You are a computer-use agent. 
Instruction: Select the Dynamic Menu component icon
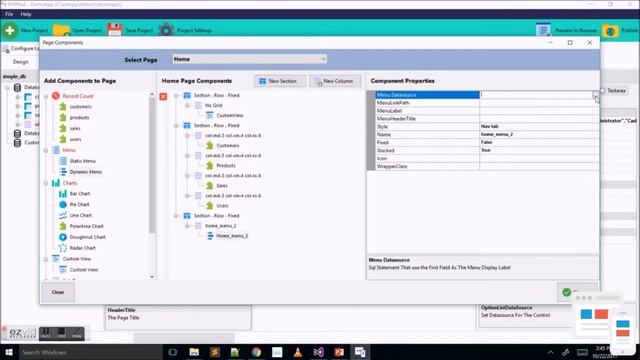click(63, 172)
